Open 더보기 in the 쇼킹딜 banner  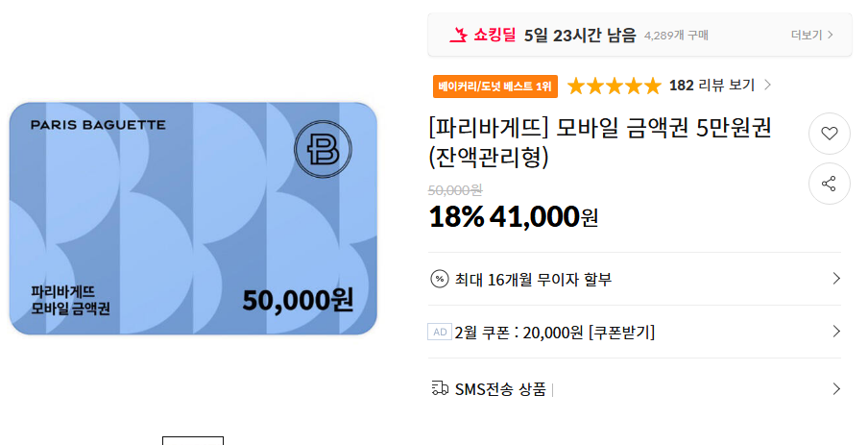click(x=811, y=36)
